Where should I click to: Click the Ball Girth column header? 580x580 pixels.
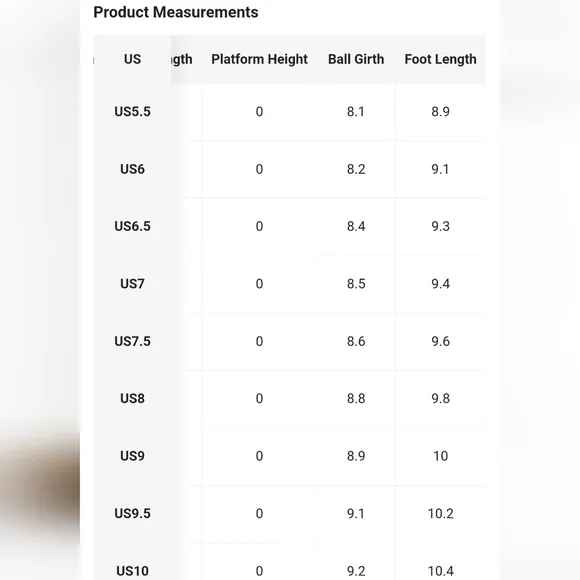(356, 59)
